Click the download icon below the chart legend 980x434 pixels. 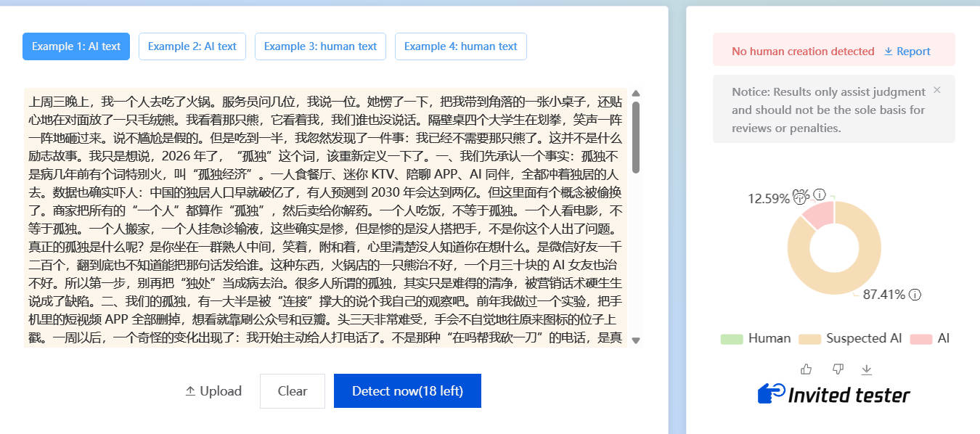[x=866, y=369]
